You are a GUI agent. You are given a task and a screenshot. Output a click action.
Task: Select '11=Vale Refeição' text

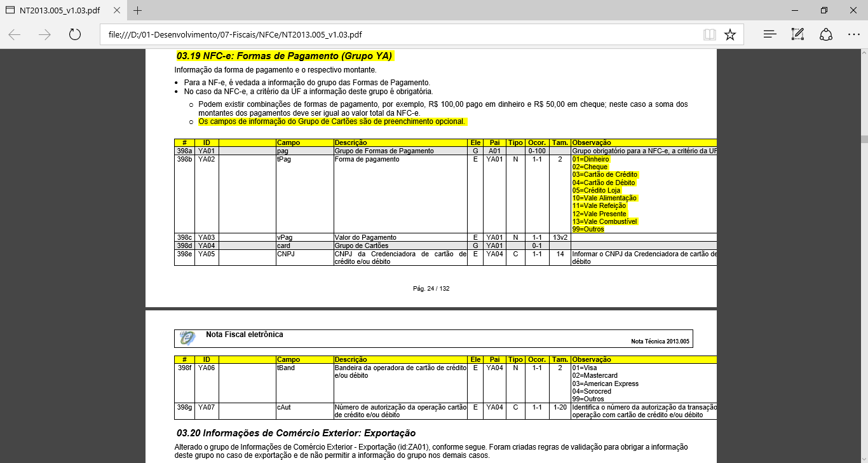click(x=599, y=205)
